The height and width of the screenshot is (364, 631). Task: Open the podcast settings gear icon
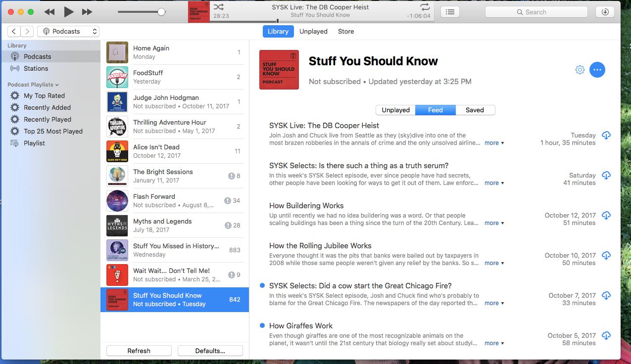click(580, 70)
